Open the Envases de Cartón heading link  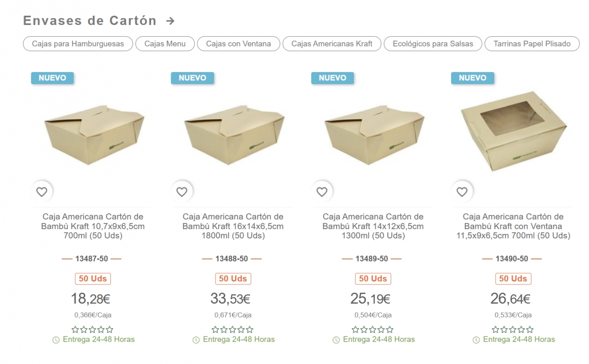pos(90,21)
